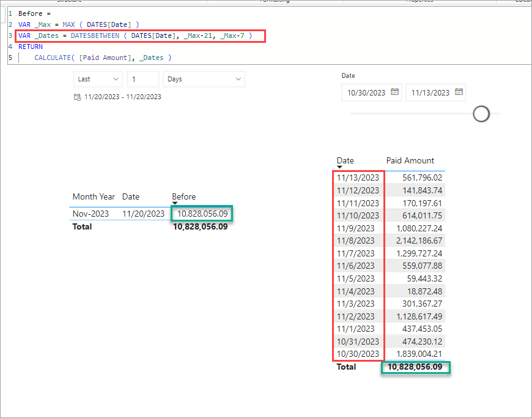Select the 11/3/2023 row date
The image size is (532, 418).
coord(355,304)
